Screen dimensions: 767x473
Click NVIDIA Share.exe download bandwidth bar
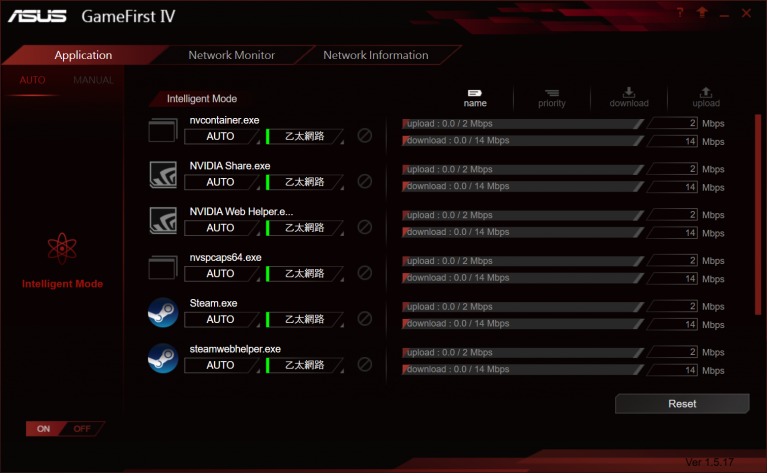(x=522, y=186)
